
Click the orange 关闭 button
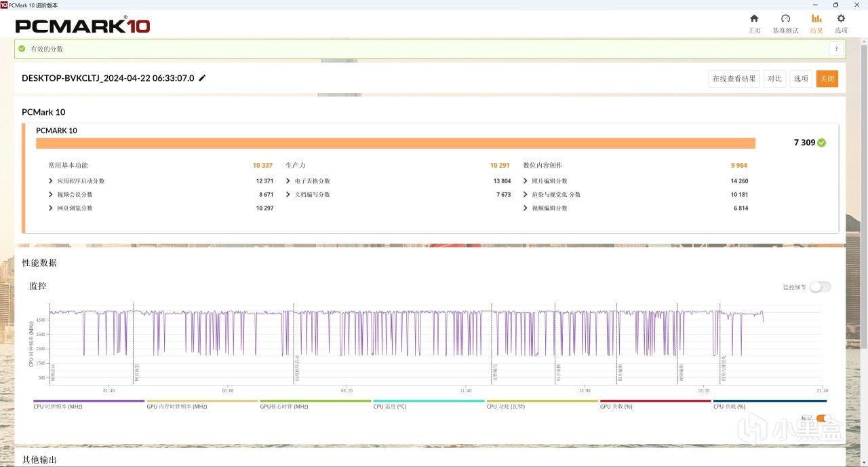pyautogui.click(x=827, y=79)
